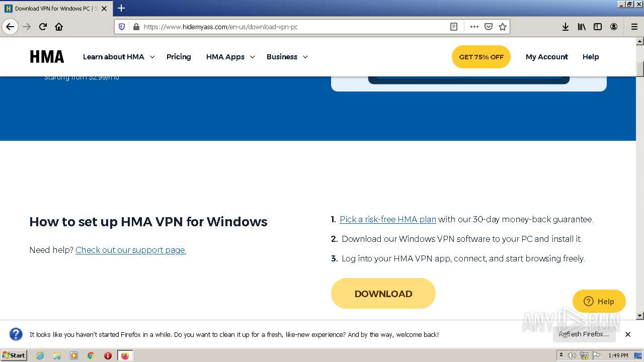Open the floating Help chat widget
The width and height of the screenshot is (644, 362).
click(x=599, y=301)
